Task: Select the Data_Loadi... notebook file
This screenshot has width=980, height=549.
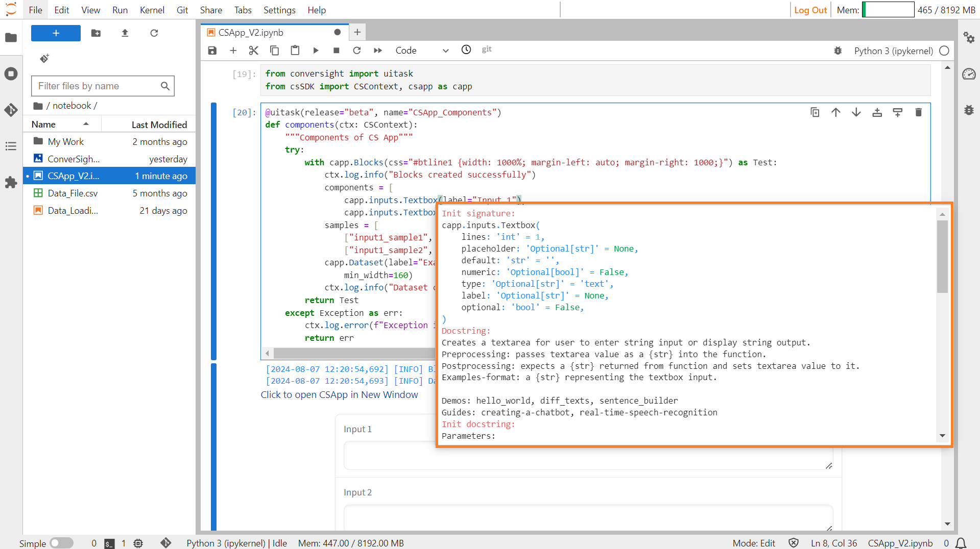Action: [109, 211]
